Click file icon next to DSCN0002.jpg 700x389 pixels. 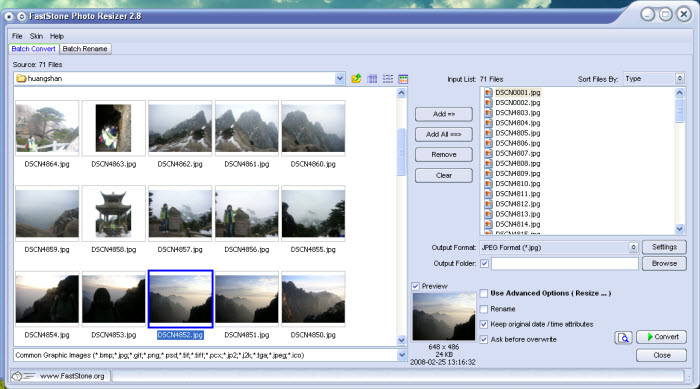click(x=488, y=103)
